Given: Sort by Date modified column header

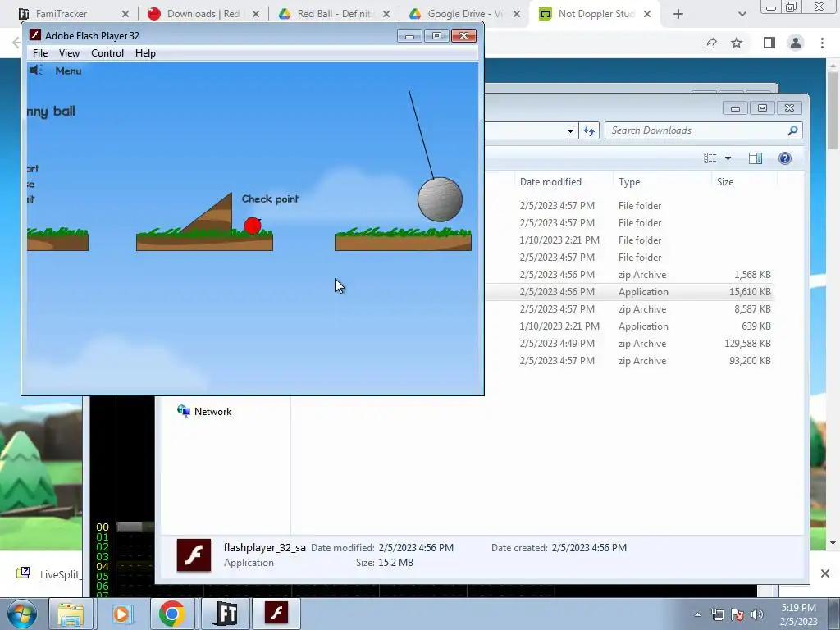Looking at the screenshot, I should coord(550,182).
